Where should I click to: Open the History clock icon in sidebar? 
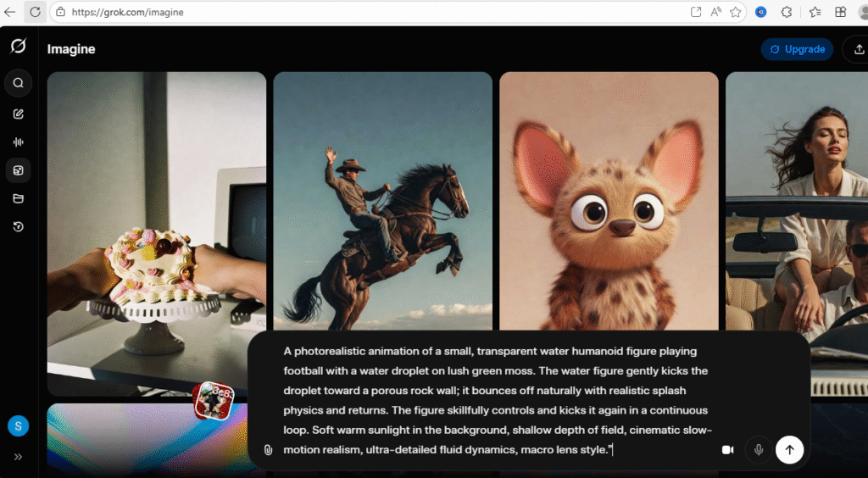pyautogui.click(x=18, y=227)
